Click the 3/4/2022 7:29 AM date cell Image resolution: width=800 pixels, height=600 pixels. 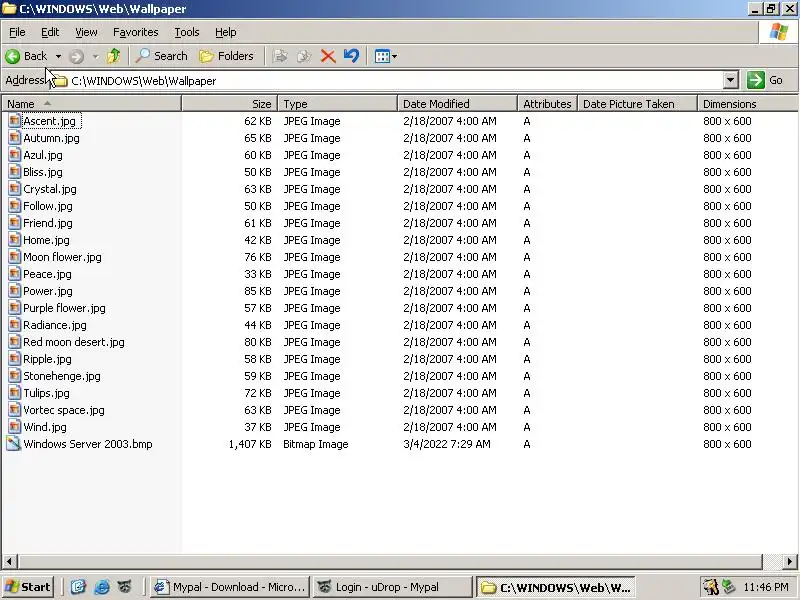click(447, 444)
